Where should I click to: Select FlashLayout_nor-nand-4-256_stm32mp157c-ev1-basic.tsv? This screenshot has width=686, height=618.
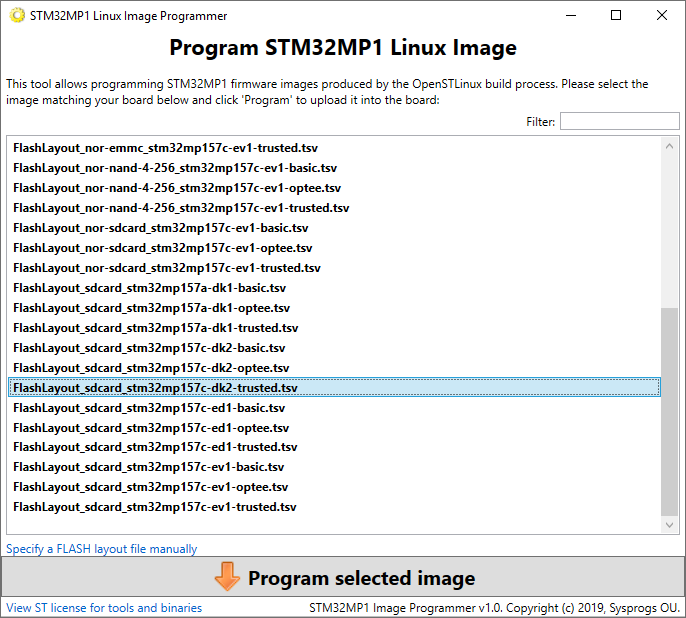[x=335, y=168]
